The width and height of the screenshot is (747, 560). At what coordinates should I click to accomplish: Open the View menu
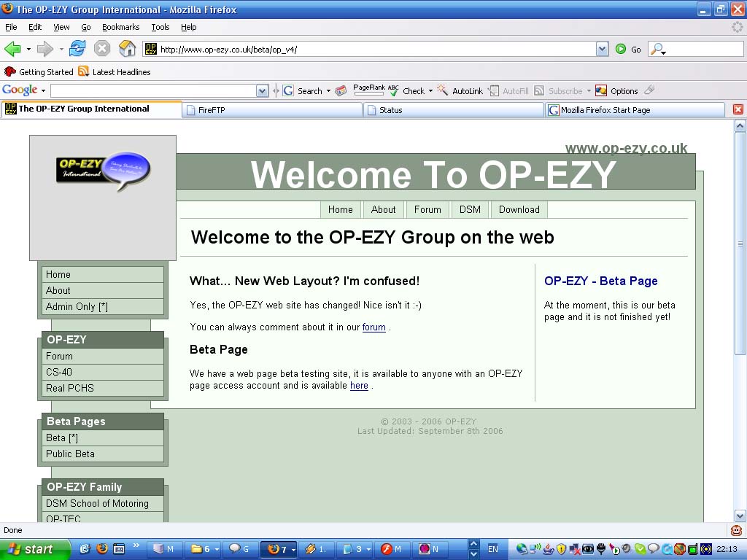tap(61, 27)
